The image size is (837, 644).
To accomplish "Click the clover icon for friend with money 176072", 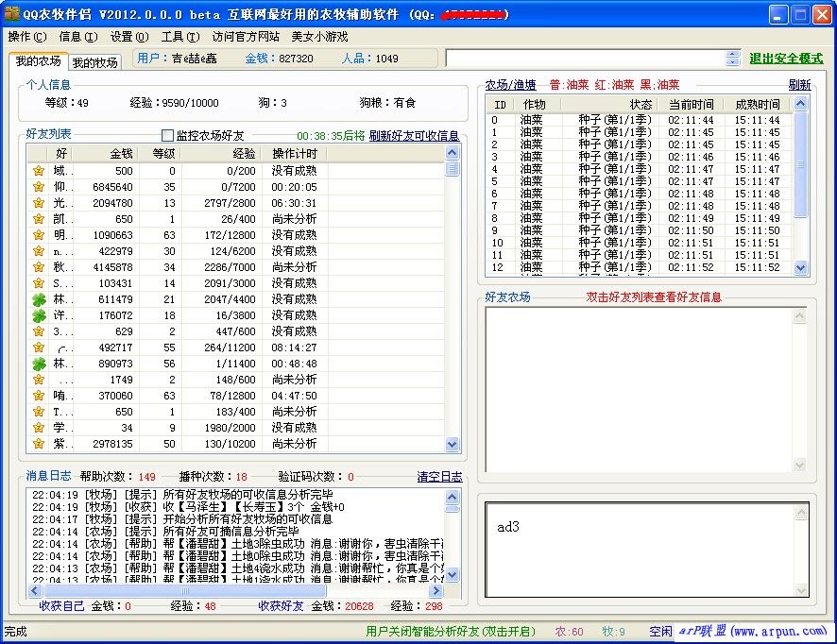I will point(39,315).
